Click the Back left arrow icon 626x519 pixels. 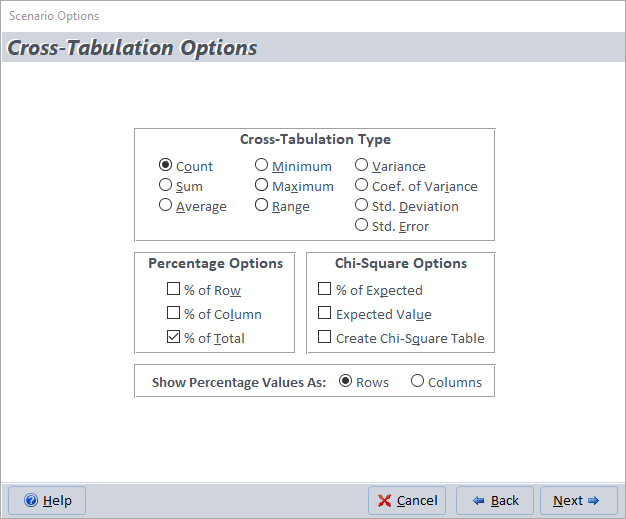478,501
